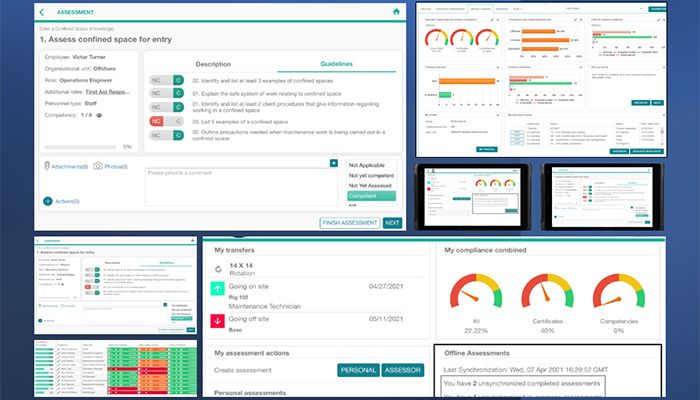Open the home icon in the Assessment header

click(396, 12)
